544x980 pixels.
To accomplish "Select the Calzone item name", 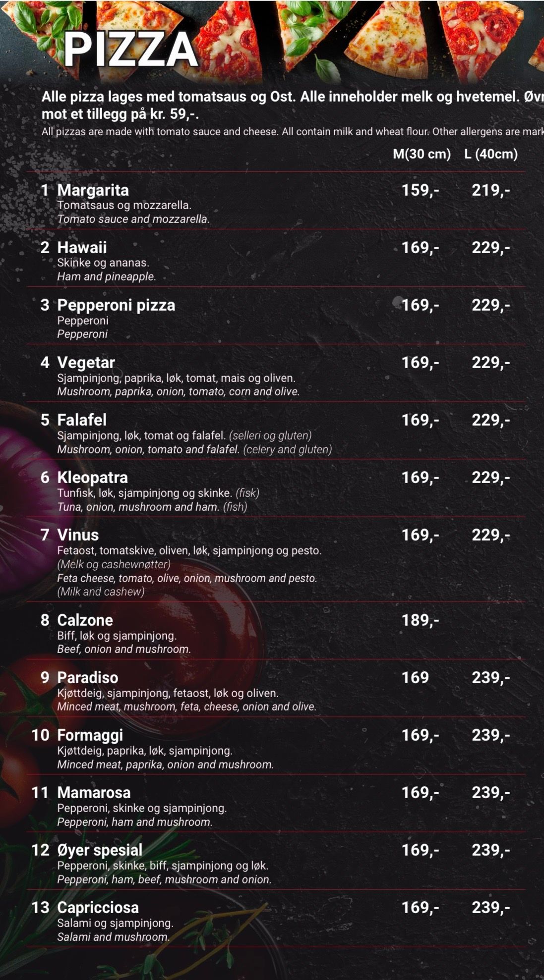I will point(85,620).
